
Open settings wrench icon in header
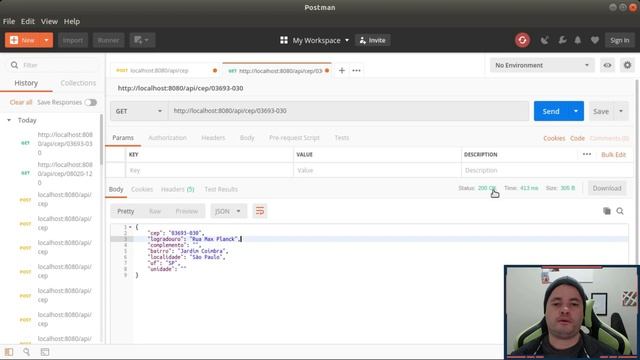point(562,40)
